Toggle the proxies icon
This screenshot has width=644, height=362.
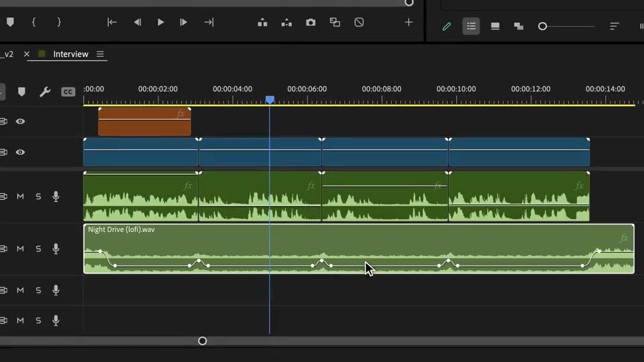[359, 22]
